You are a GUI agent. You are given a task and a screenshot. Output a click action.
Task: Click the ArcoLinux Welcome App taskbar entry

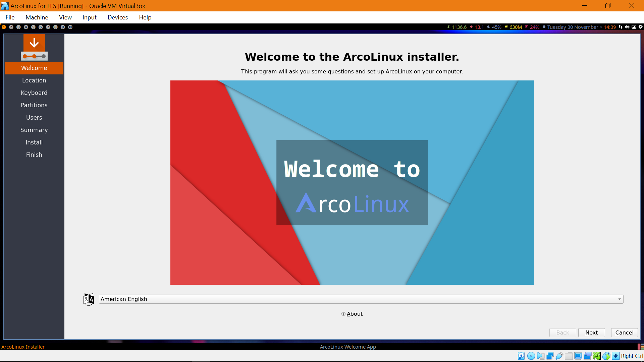348,347
